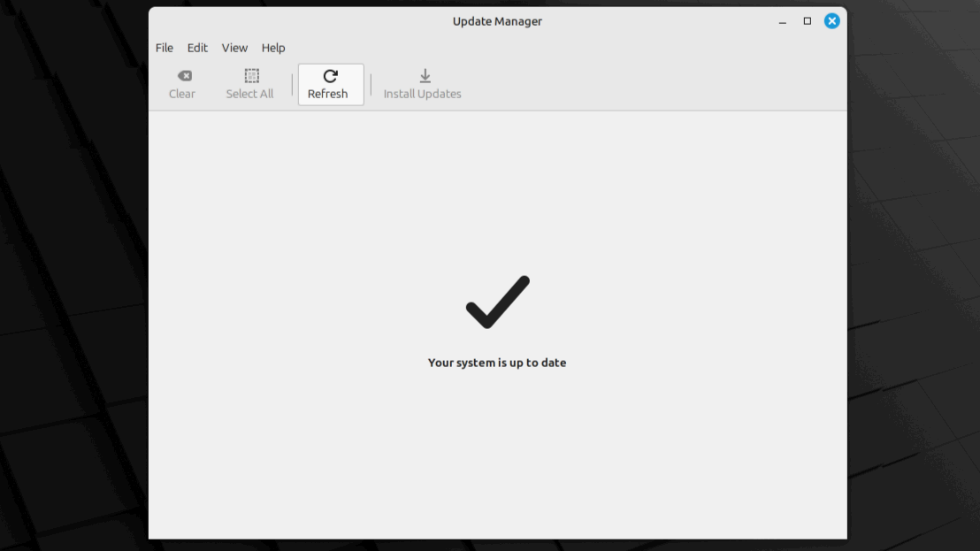
Task: Open the Help menu
Action: 273,48
